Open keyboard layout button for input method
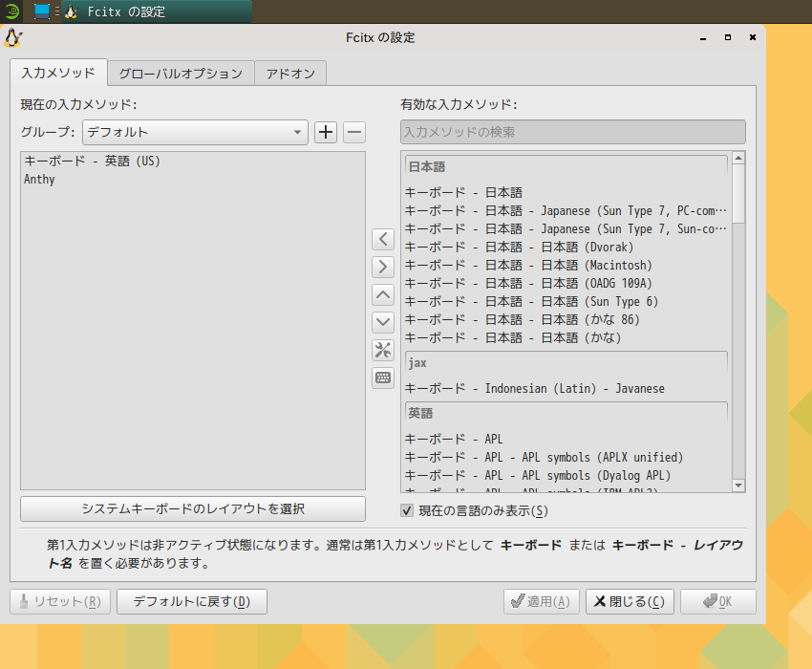This screenshot has height=669, width=812. coord(383,378)
